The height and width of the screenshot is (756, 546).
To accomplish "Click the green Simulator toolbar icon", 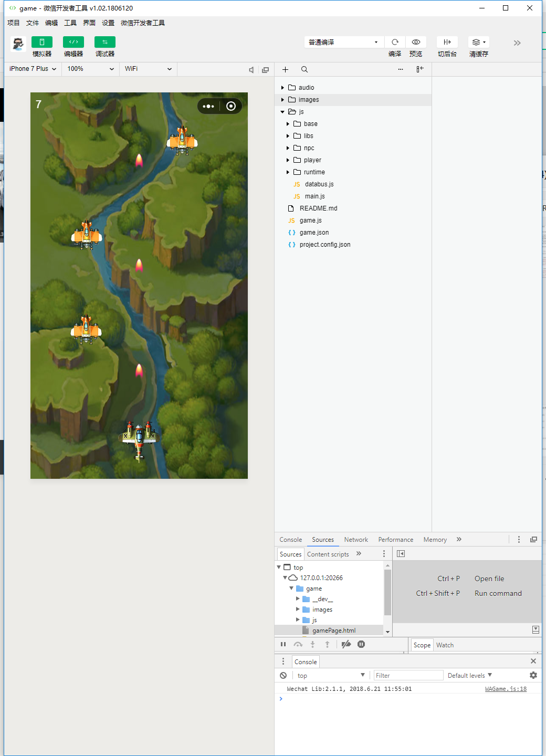I will coord(42,43).
